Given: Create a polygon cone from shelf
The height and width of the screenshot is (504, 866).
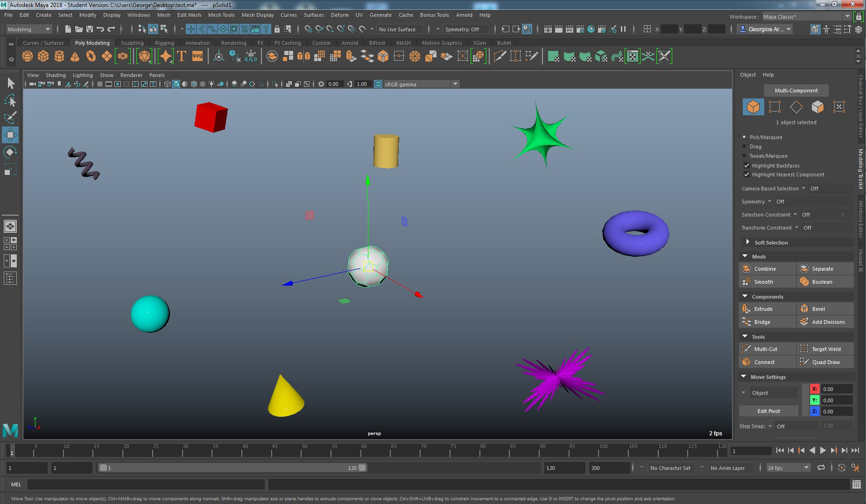Looking at the screenshot, I should point(75,56).
